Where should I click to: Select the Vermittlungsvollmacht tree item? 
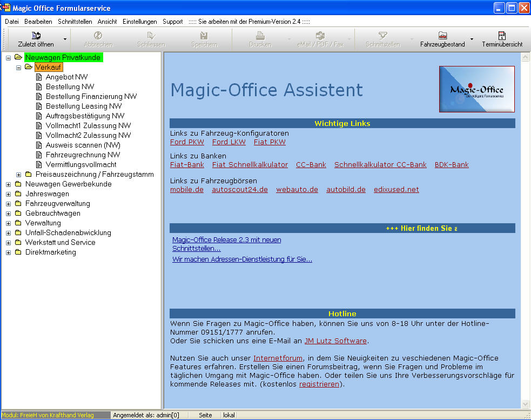click(81, 164)
